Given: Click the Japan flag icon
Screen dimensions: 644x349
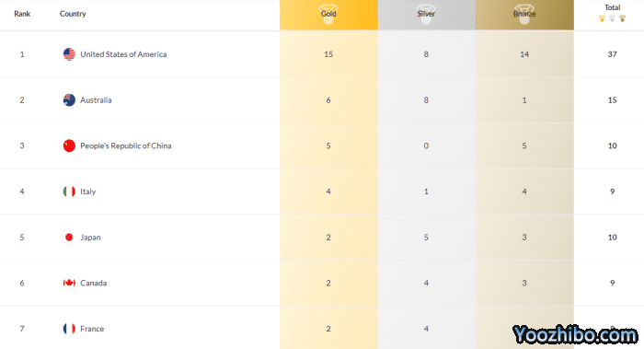Looking at the screenshot, I should click(69, 238).
